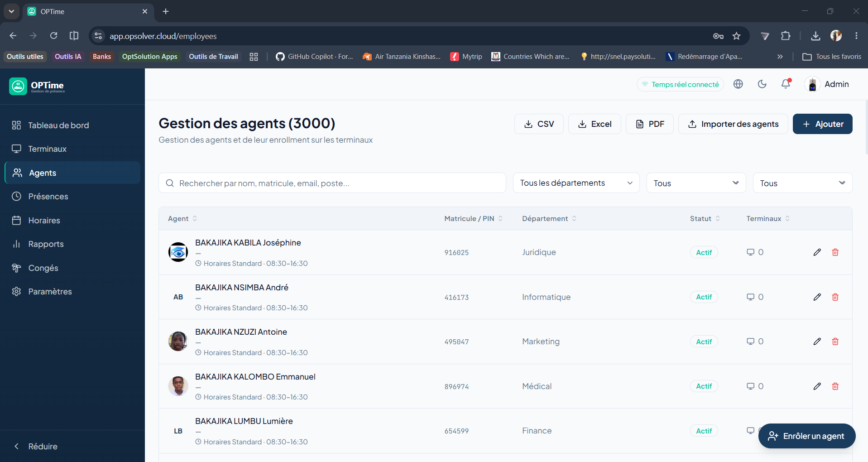Sort by Département column
This screenshot has width=868, height=462.
(x=549, y=219)
